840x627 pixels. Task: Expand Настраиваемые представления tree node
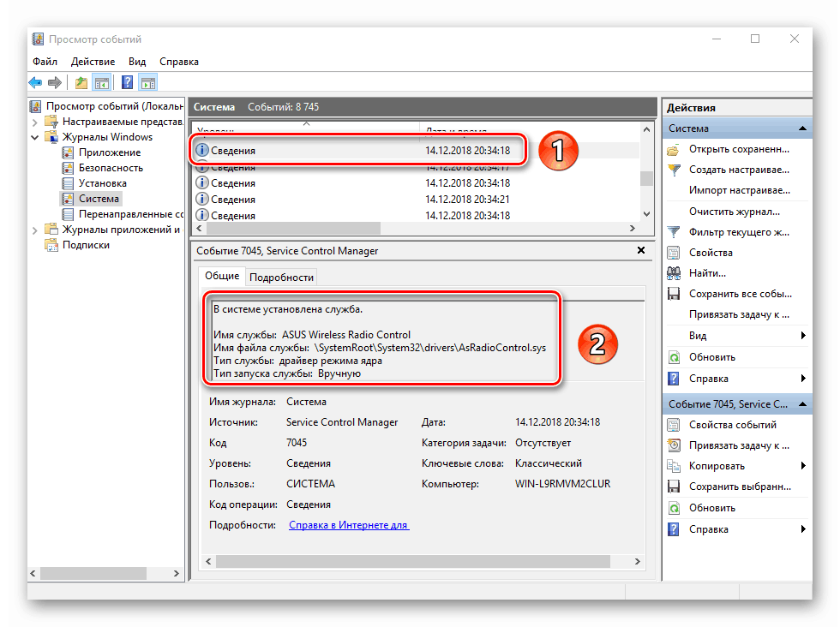pos(35,122)
